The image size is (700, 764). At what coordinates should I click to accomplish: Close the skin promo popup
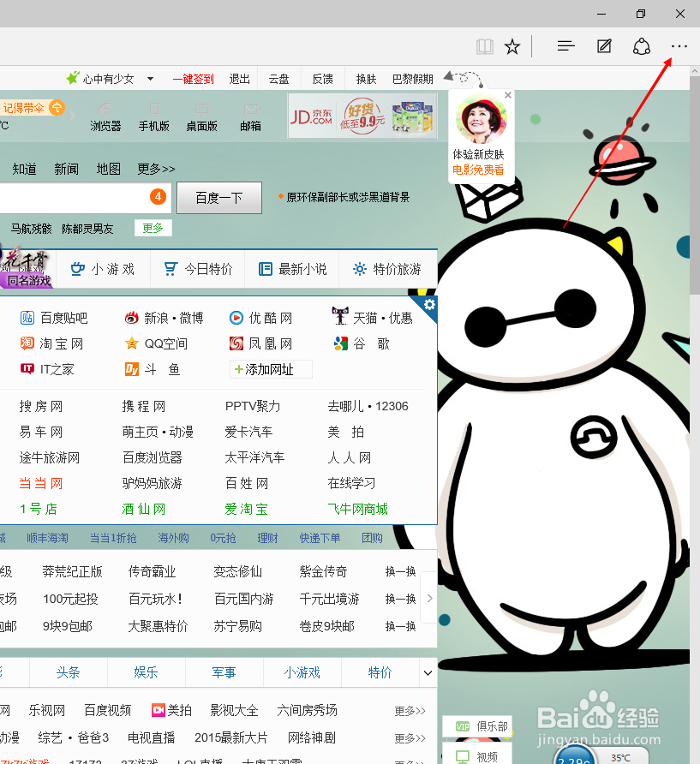[x=508, y=95]
